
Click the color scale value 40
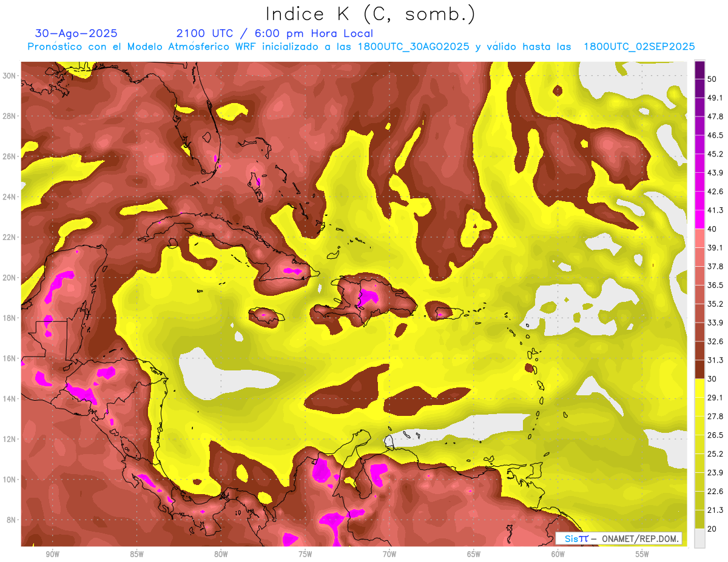tap(713, 229)
